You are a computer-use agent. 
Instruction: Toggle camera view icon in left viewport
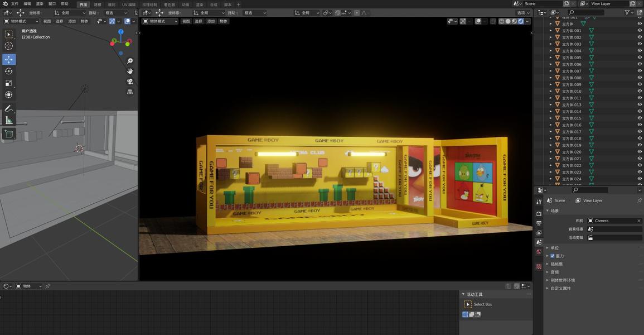[130, 82]
